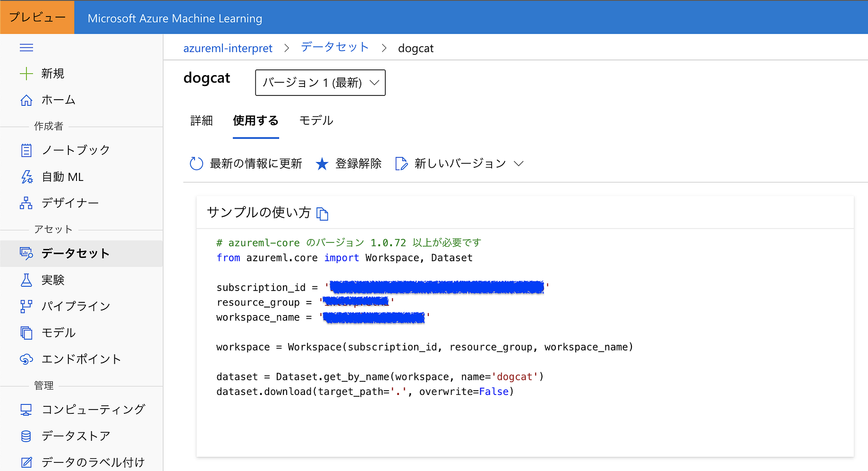Click 登録解除 button
This screenshot has height=471, width=868.
[349, 163]
